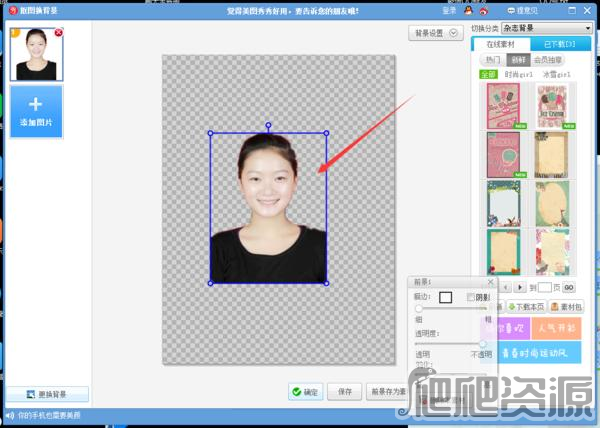
Task: Go to the previous page of backgrounds
Action: (x=506, y=287)
